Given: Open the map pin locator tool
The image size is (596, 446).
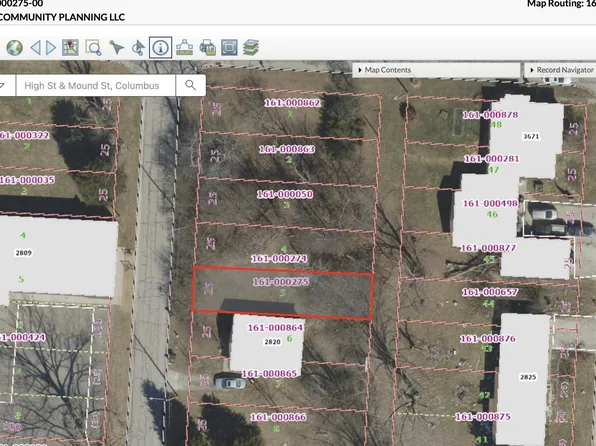Looking at the screenshot, I should (70, 48).
